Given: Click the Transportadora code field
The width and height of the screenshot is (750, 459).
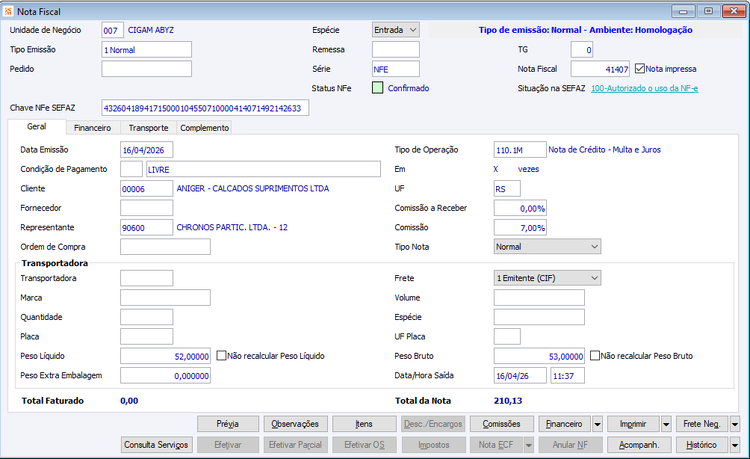Looking at the screenshot, I should coord(146,278).
